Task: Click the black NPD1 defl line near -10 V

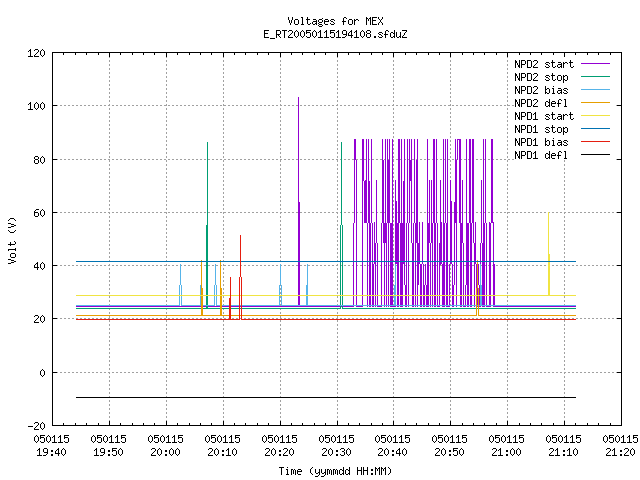Action: tap(326, 397)
